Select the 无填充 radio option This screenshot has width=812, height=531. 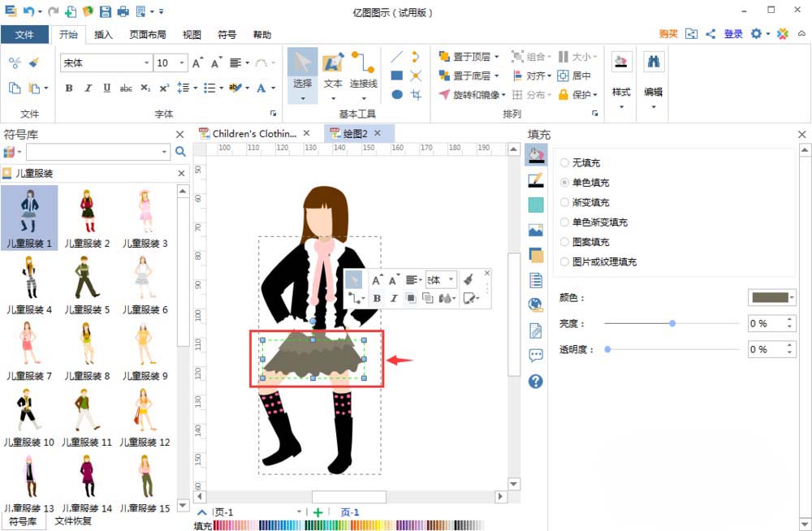point(565,162)
